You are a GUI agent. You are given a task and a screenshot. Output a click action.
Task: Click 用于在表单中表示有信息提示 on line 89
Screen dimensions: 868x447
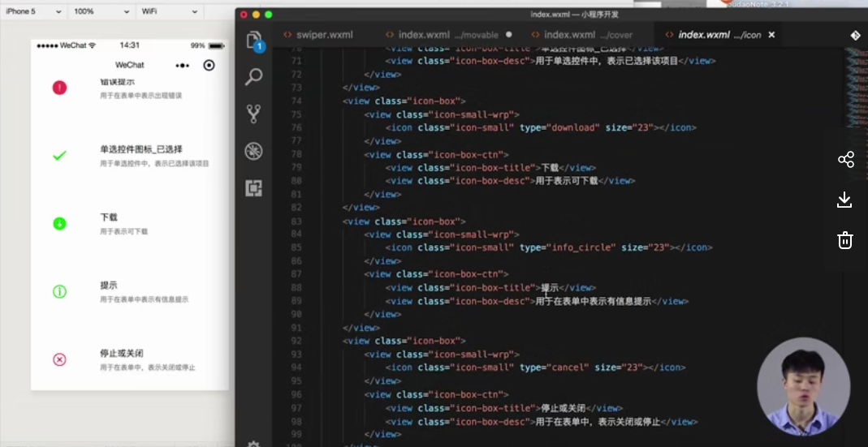pyautogui.click(x=594, y=302)
